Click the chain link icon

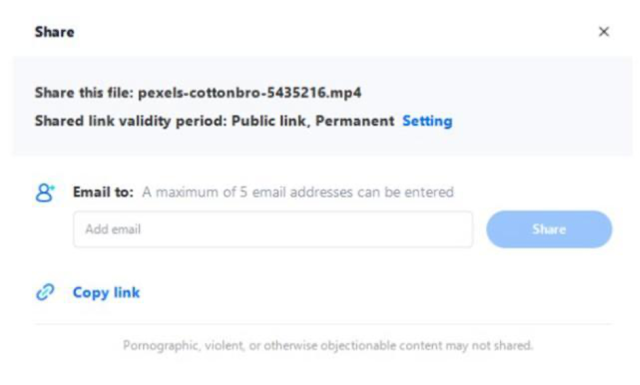pyautogui.click(x=45, y=292)
